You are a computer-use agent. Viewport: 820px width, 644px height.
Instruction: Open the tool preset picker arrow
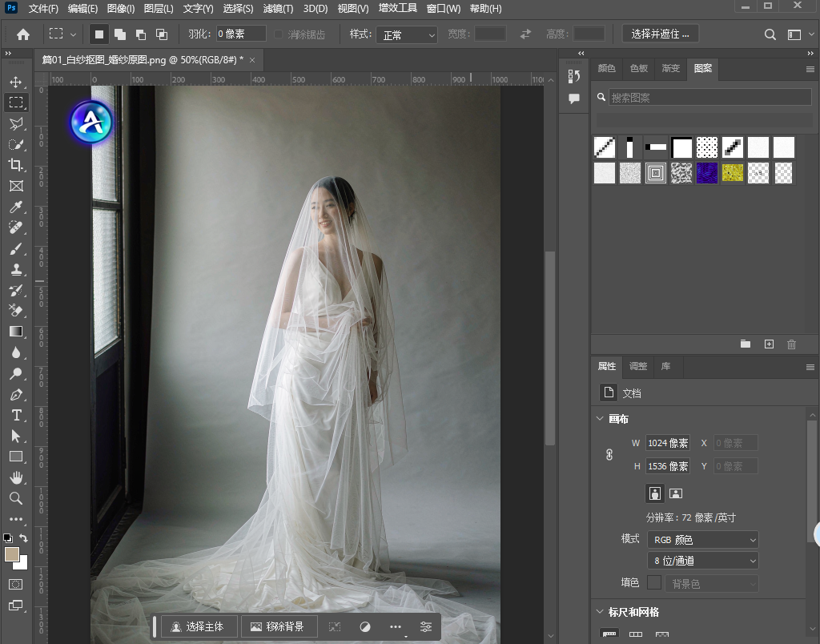73,34
